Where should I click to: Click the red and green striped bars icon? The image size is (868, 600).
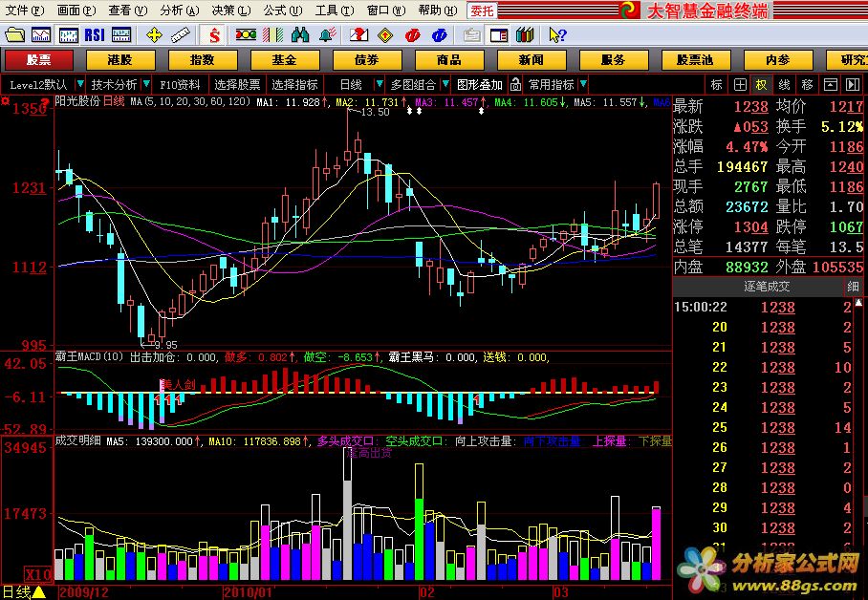(272, 35)
